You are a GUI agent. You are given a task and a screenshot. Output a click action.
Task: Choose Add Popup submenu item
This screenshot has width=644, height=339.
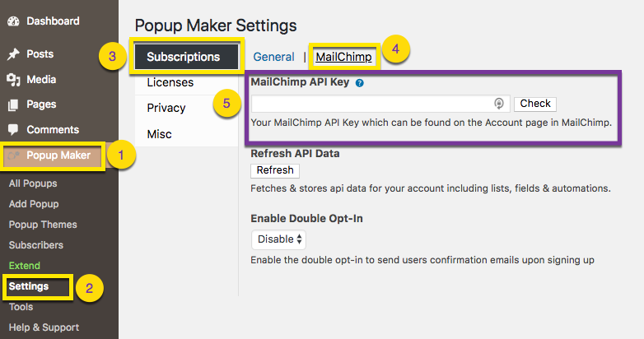(x=34, y=204)
